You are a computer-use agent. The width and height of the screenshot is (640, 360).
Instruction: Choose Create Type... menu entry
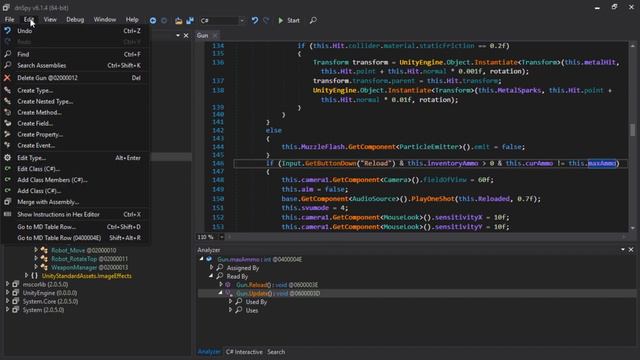coord(74,91)
